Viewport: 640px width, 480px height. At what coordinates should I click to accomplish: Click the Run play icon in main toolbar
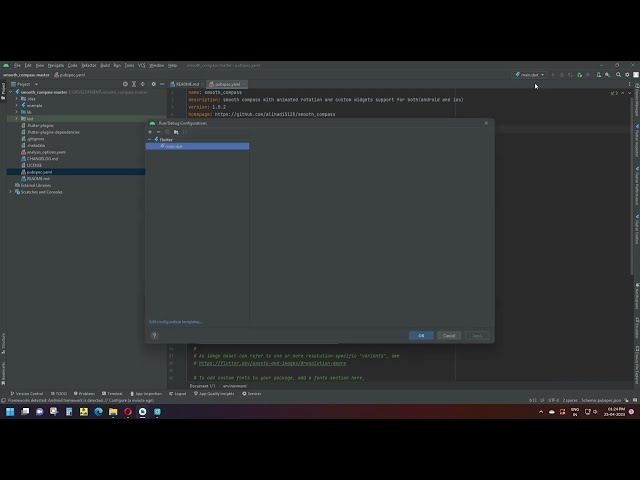coord(553,75)
